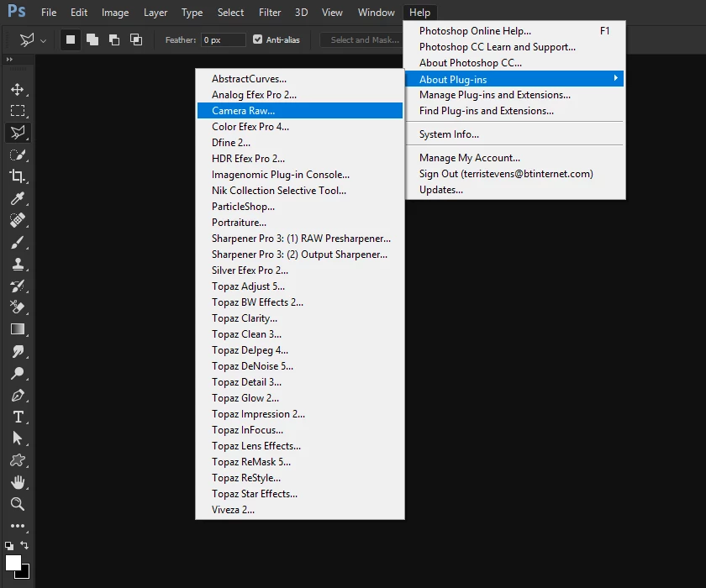Select the Clone Stamp tool
The image size is (706, 588).
(18, 264)
